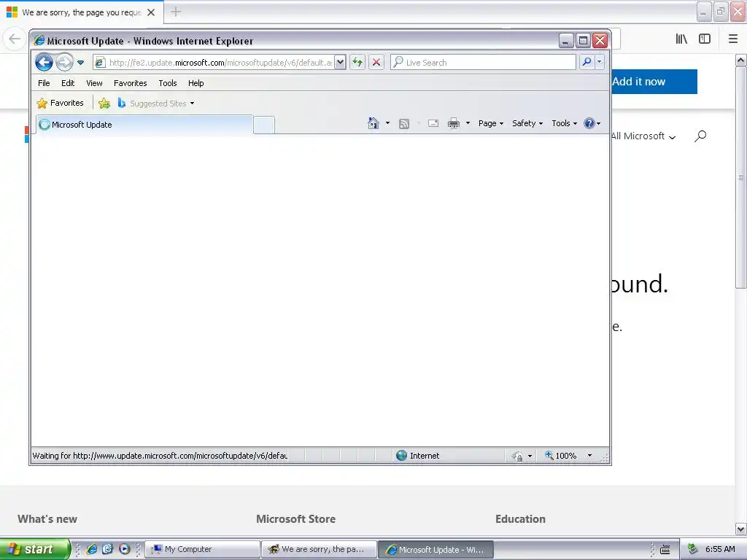
Task: Open the Safety command bar menu
Action: 527,123
